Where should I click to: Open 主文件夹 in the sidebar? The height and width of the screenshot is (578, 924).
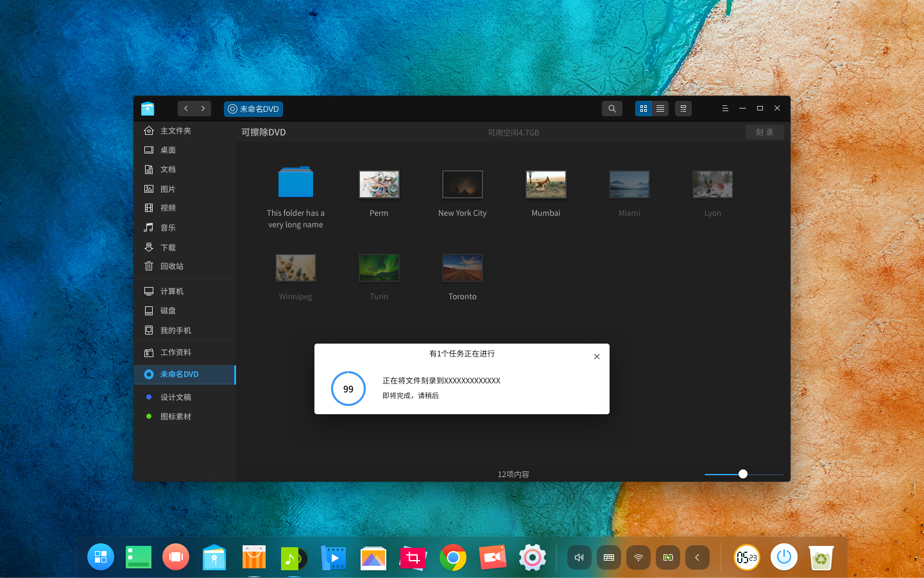[185, 130]
